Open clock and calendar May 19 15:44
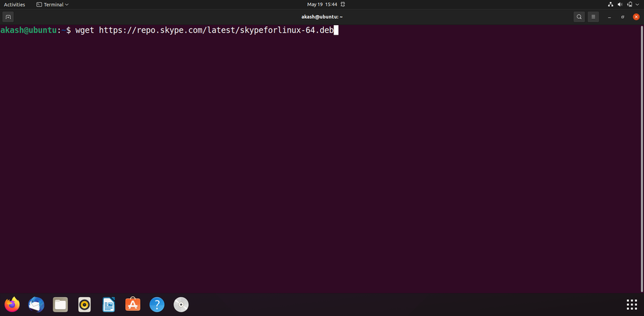 coord(322,4)
